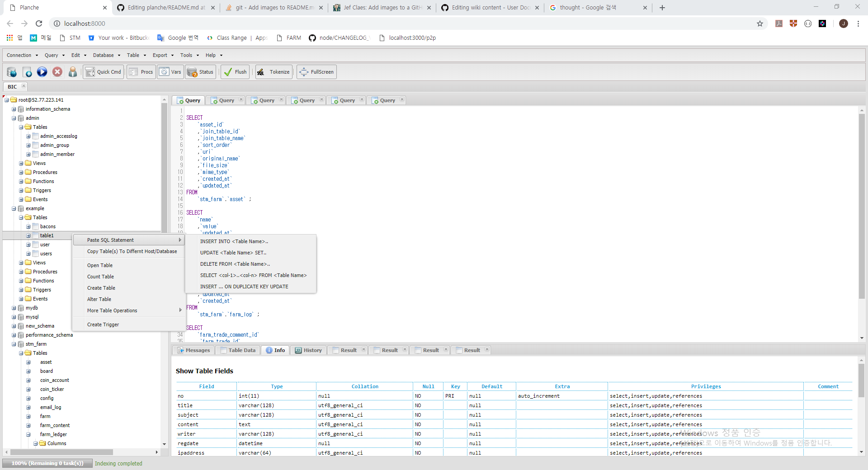Viewport: 868px width, 470px height.
Task: Switch to Editing planche/README.md Chrome tab
Action: point(165,8)
